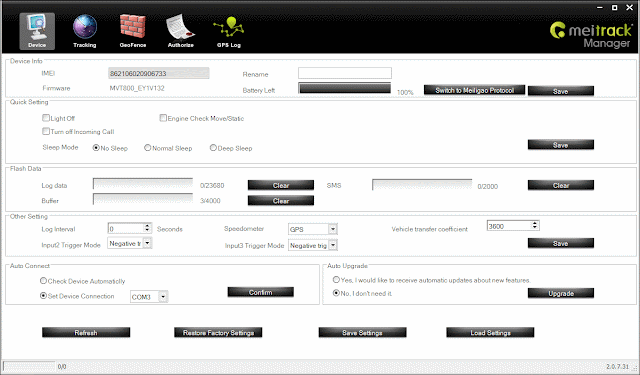The height and width of the screenshot is (375, 640).
Task: Select the No Sleep radio button
Action: point(96,148)
